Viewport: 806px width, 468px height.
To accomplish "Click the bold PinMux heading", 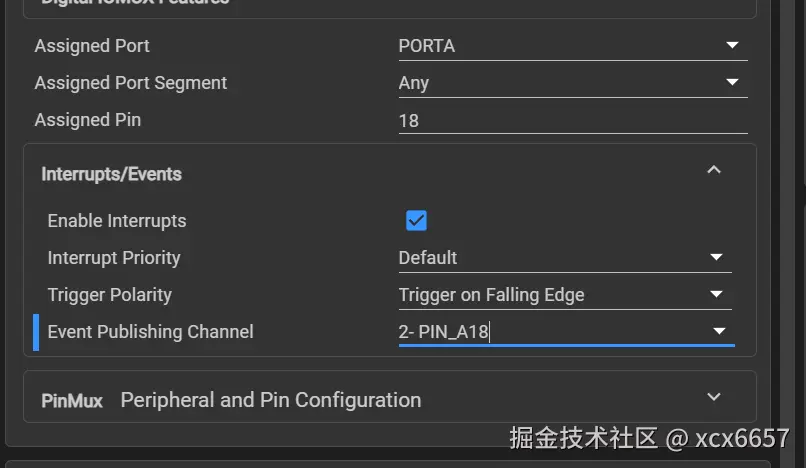I will pyautogui.click(x=72, y=401).
